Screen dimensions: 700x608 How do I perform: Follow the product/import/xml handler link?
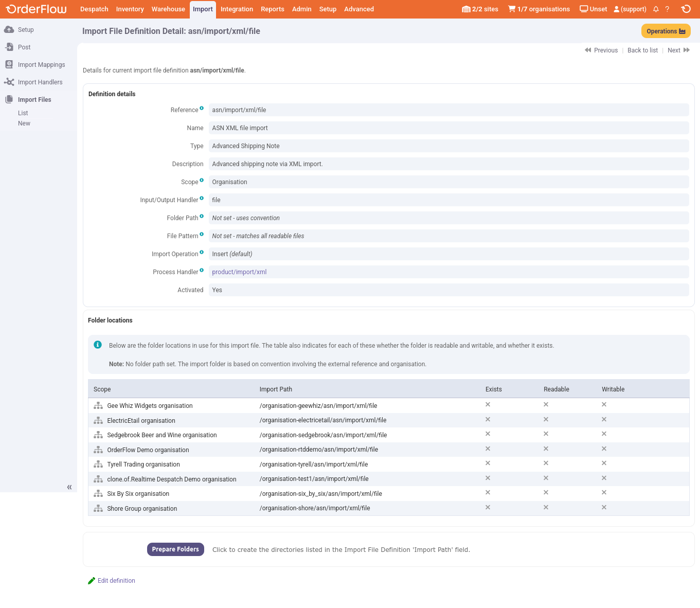tap(239, 272)
